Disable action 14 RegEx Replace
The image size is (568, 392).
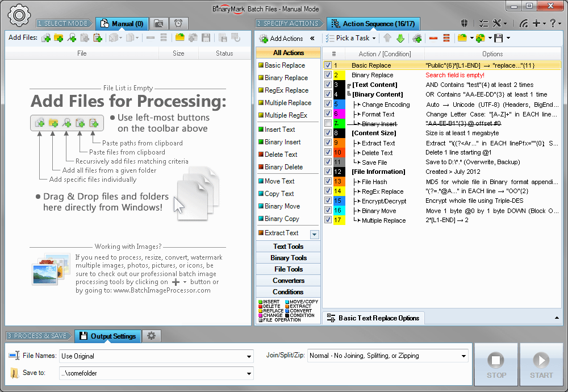[328, 191]
